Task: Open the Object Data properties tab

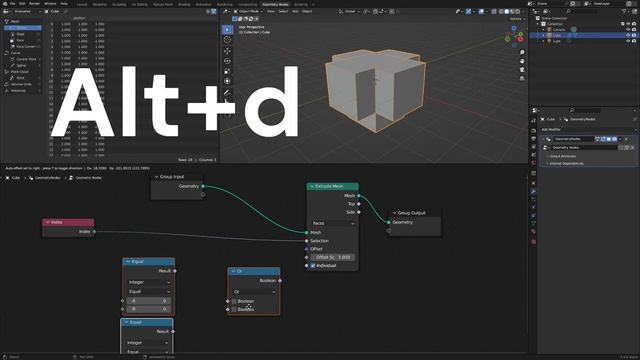Action: (533, 223)
